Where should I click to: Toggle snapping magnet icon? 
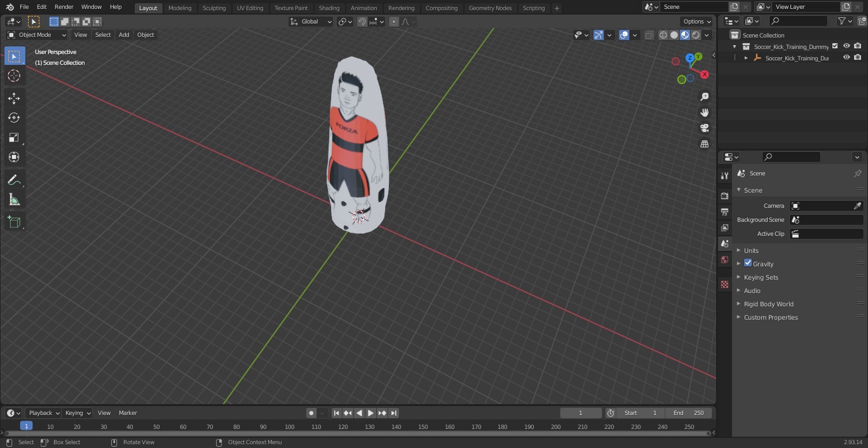coord(362,22)
